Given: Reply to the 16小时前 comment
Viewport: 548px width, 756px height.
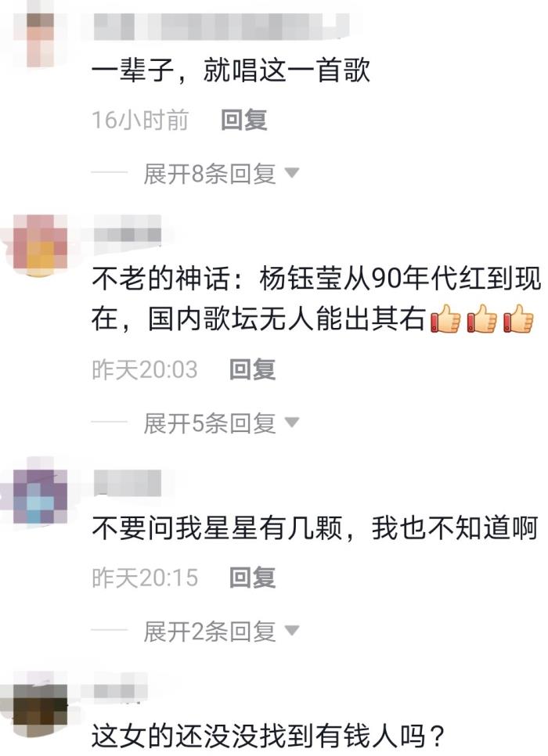Looking at the screenshot, I should [x=243, y=120].
